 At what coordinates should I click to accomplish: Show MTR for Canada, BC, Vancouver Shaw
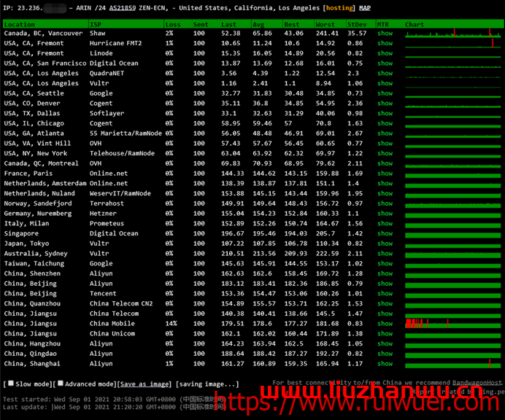(x=385, y=34)
